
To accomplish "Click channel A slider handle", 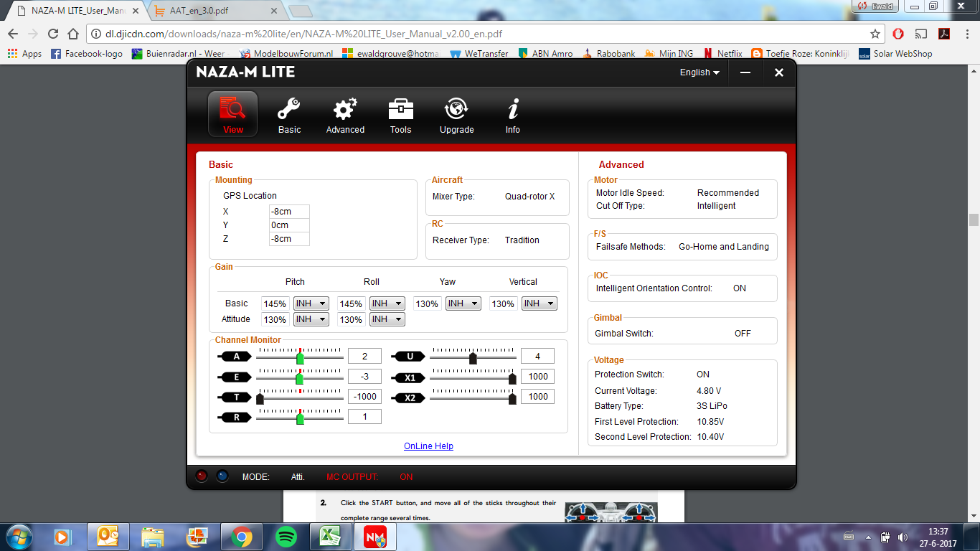I will tap(301, 357).
